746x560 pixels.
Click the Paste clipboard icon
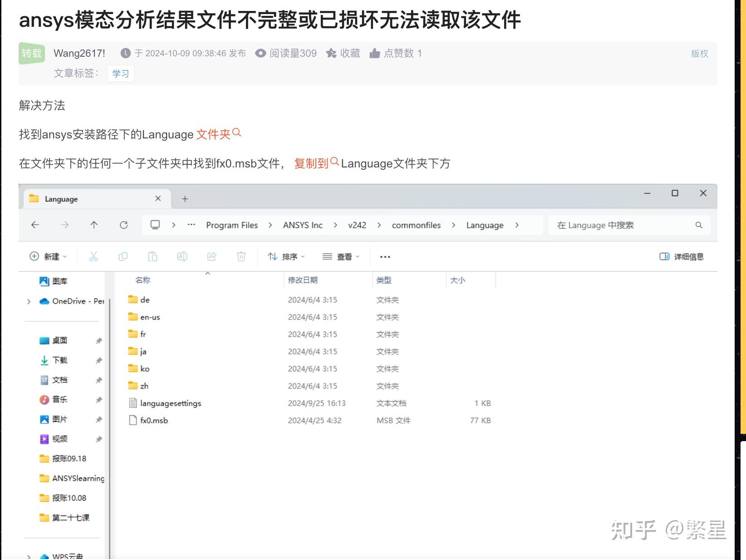[152, 257]
